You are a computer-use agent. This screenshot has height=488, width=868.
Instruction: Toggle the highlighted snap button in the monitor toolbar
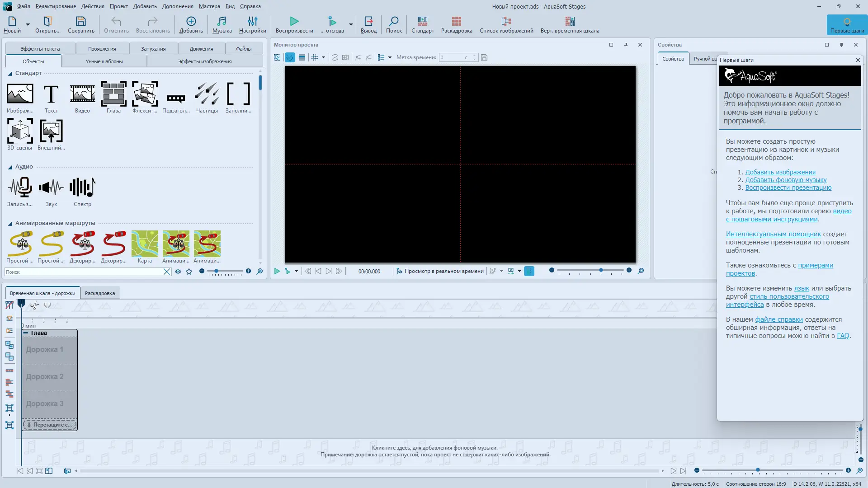[290, 57]
